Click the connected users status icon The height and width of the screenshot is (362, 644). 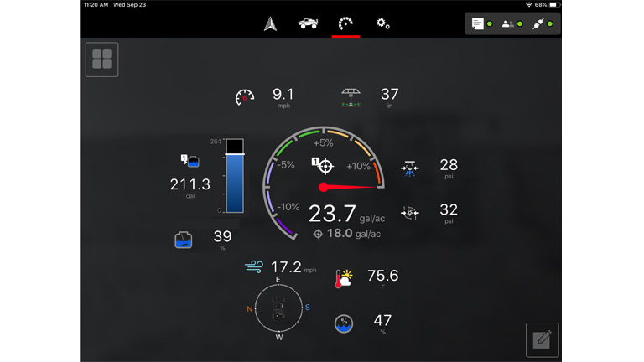coord(508,23)
